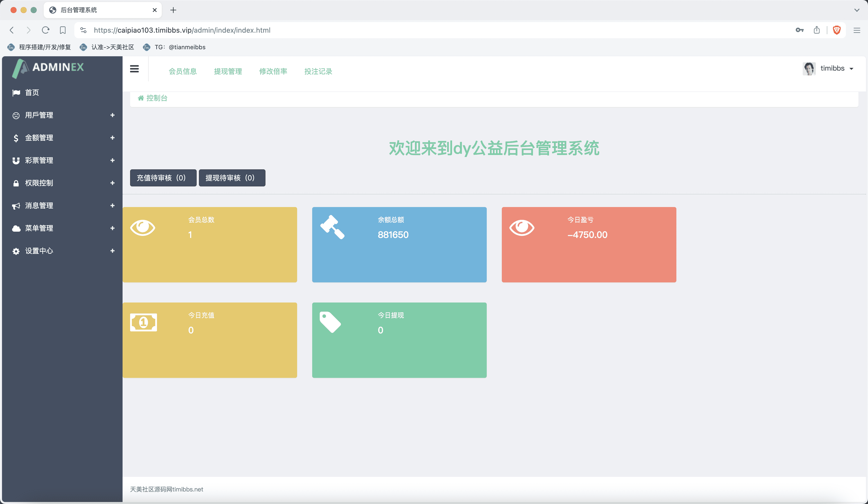The width and height of the screenshot is (868, 504).
Task: Click the share icon in address bar
Action: pyautogui.click(x=817, y=30)
